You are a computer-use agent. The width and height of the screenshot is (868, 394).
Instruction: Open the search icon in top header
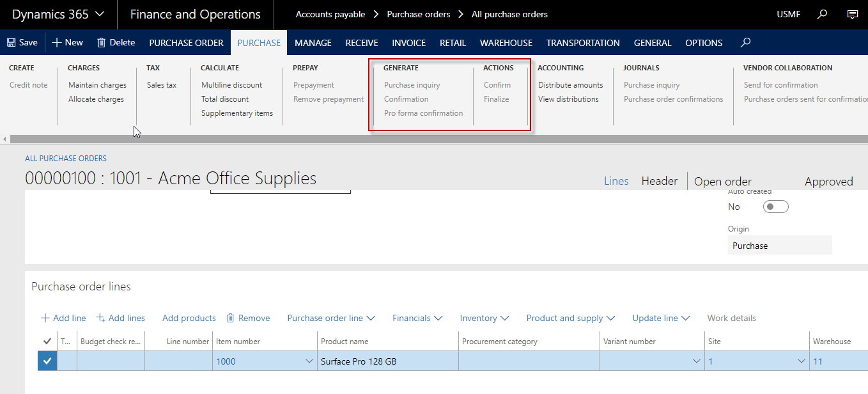(x=823, y=14)
